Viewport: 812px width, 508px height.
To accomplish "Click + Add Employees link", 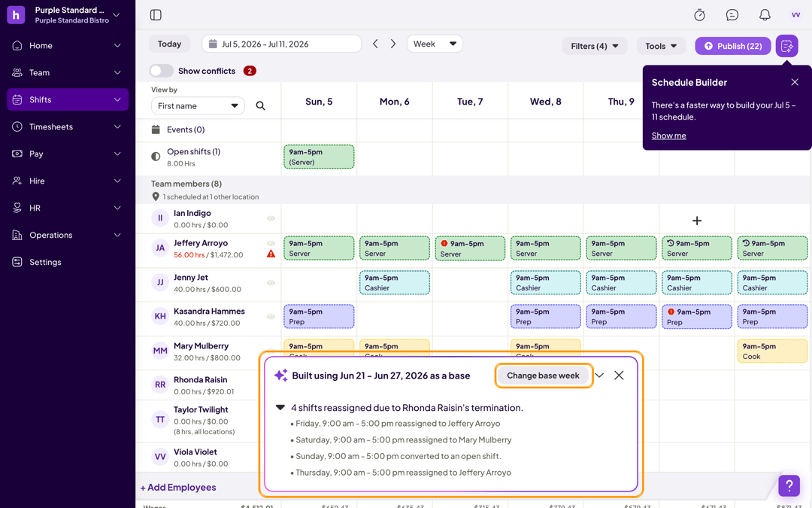I will 178,487.
